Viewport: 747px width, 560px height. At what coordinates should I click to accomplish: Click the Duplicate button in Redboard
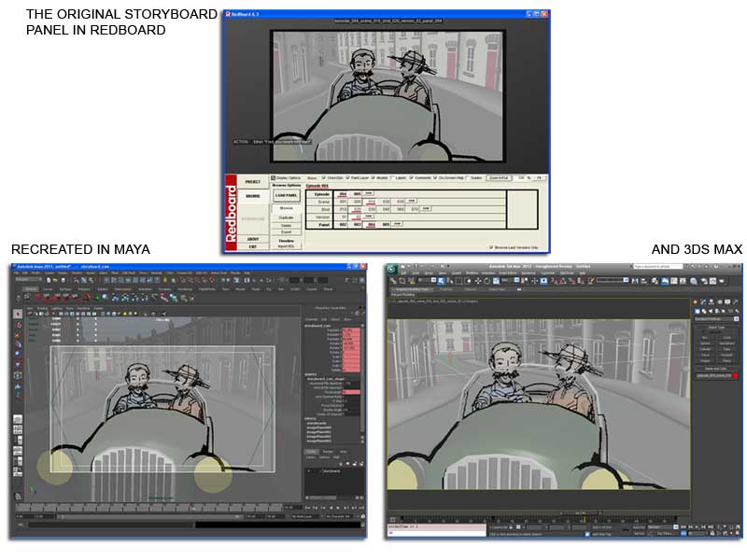pyautogui.click(x=286, y=217)
